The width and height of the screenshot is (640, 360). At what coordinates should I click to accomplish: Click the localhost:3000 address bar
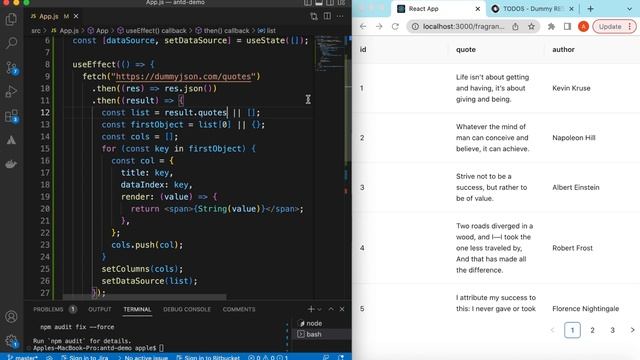(463, 27)
